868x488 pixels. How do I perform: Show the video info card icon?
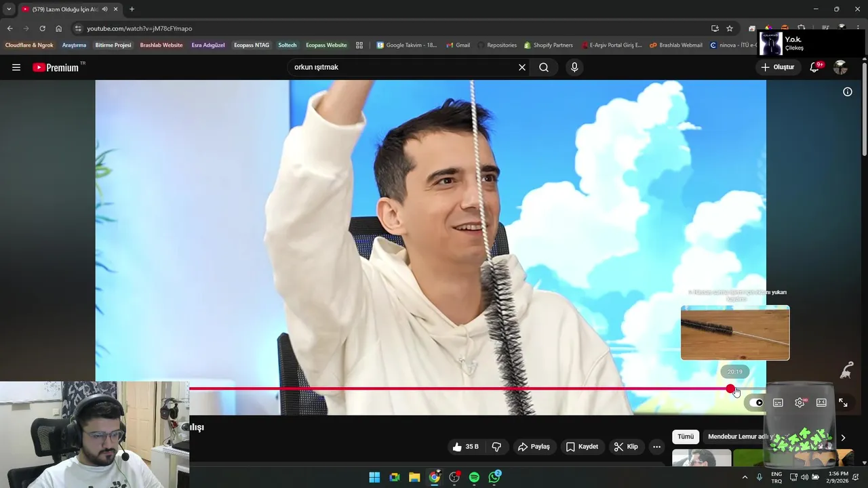tap(848, 91)
